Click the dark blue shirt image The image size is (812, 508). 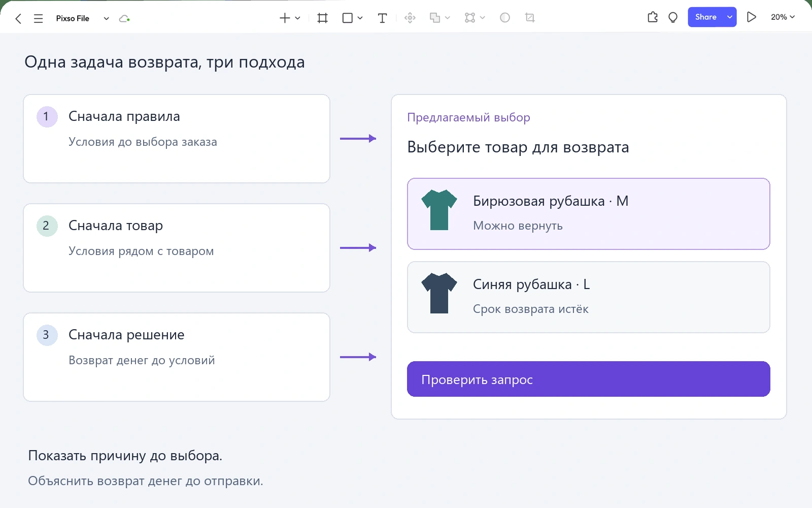[x=439, y=293]
